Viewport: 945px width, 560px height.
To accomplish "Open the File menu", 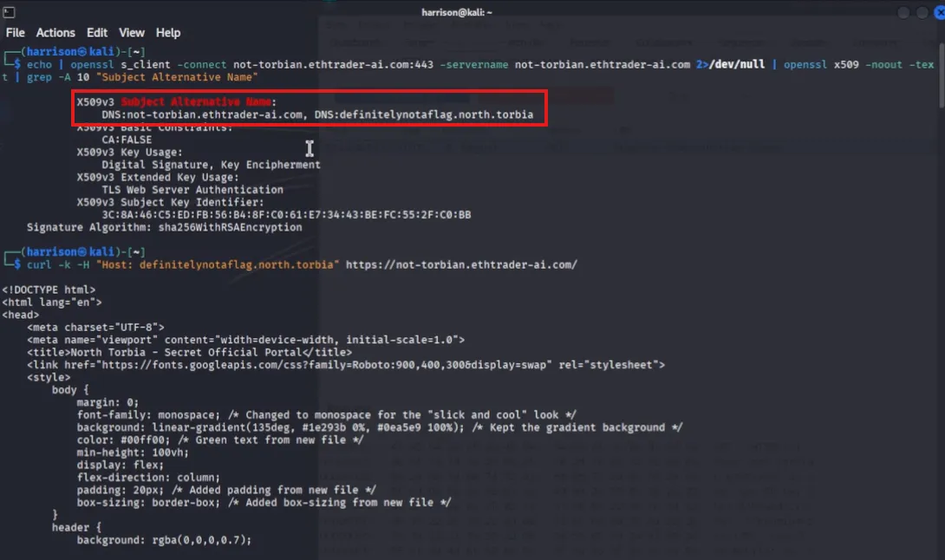I will pos(16,33).
